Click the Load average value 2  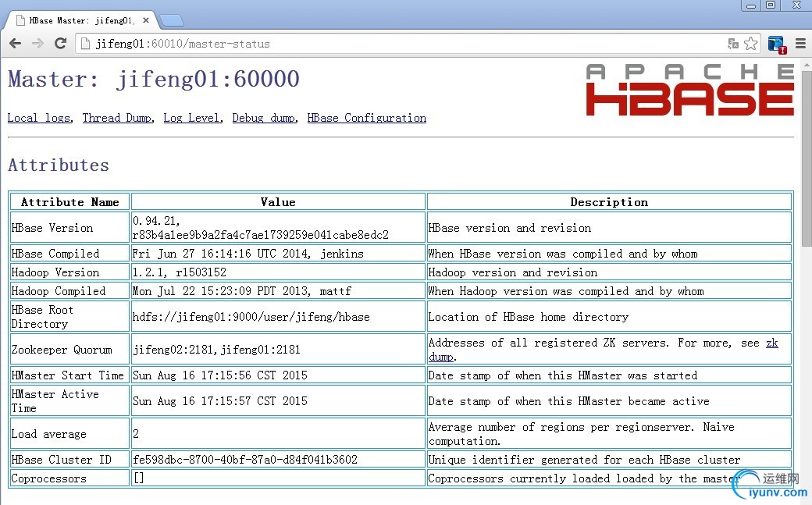tap(136, 434)
